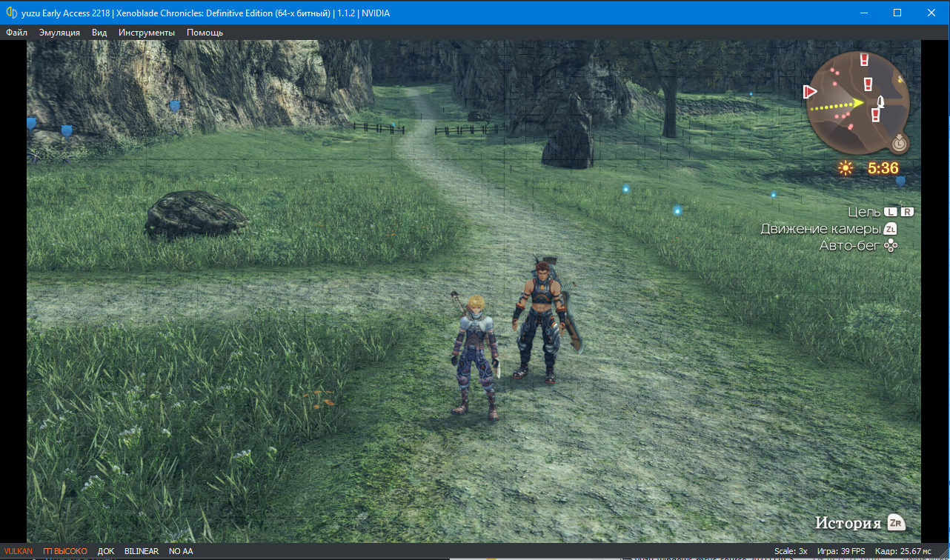Switch the BILINEAR filter status button
Viewport: 950px width, 560px height.
point(142,551)
